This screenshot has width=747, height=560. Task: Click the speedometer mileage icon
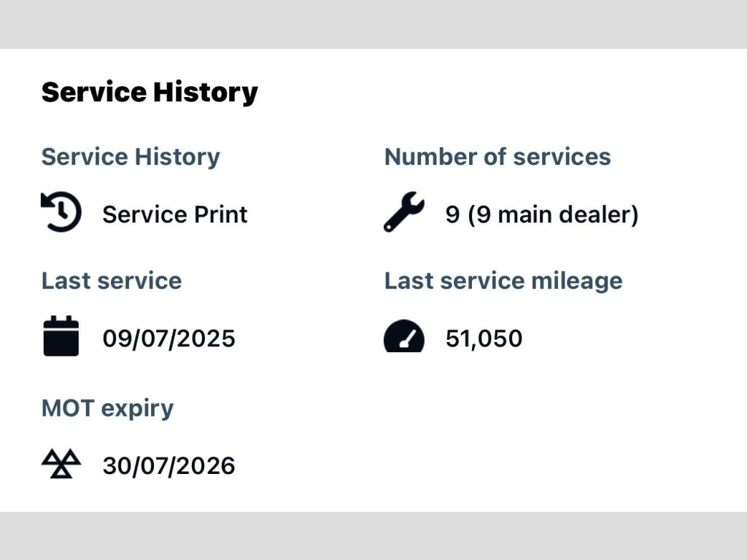click(404, 335)
